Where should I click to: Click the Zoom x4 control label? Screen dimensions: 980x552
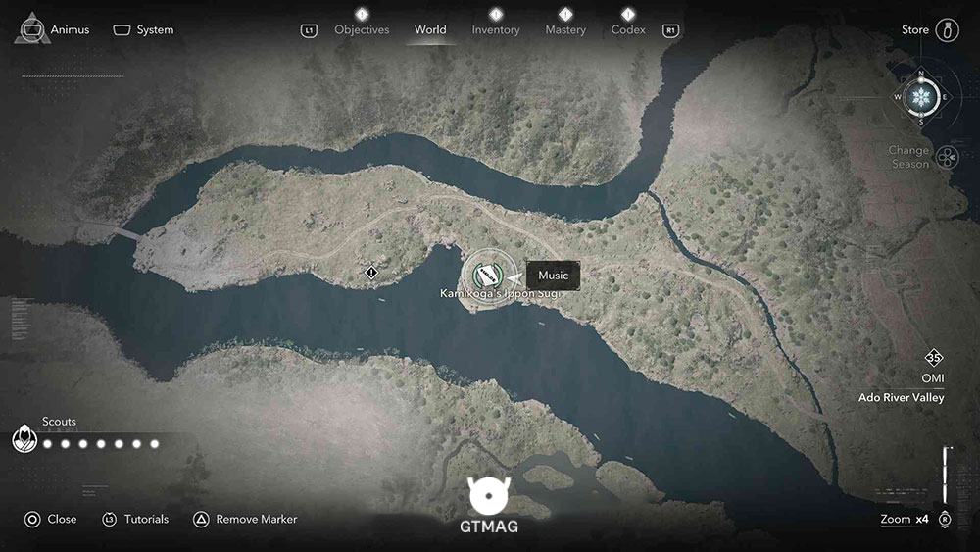pos(904,519)
